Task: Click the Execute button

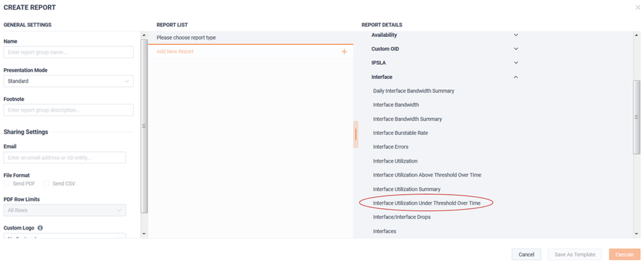Action: pyautogui.click(x=624, y=254)
